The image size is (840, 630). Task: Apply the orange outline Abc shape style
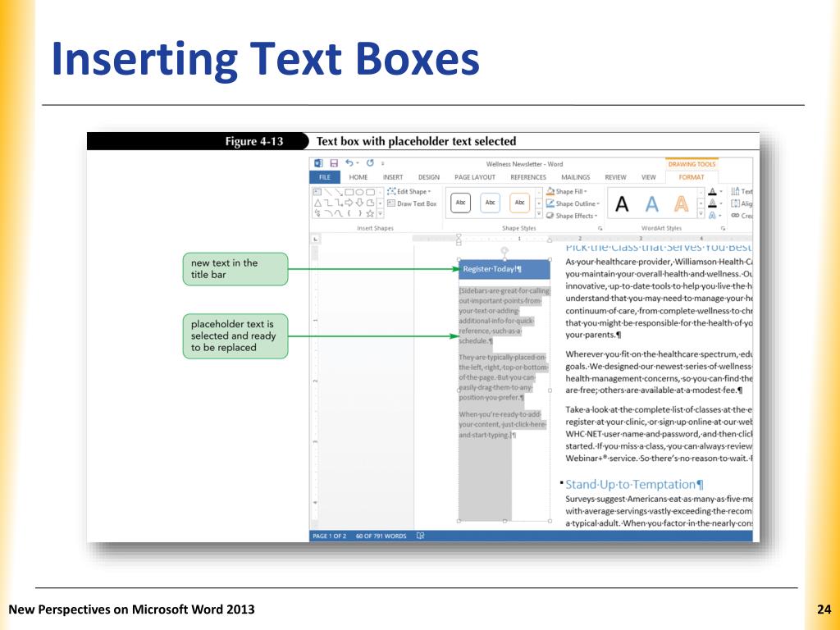(x=519, y=203)
